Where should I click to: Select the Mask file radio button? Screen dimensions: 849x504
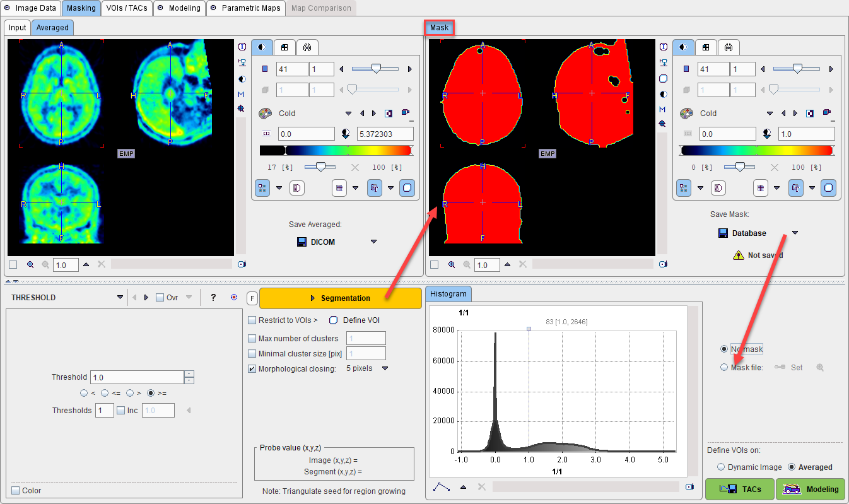pos(724,367)
